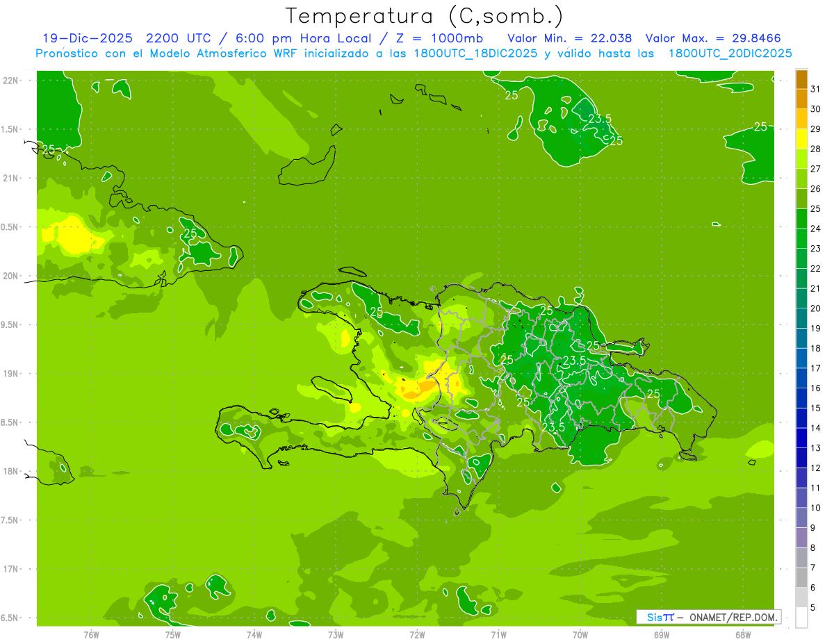Click the 73W longitude axis label
Screen dimensions: 834x644
pos(336,635)
